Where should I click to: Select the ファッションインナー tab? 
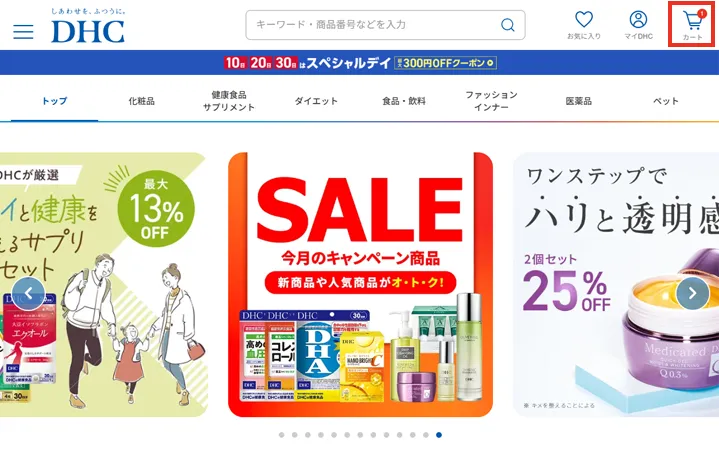491,101
